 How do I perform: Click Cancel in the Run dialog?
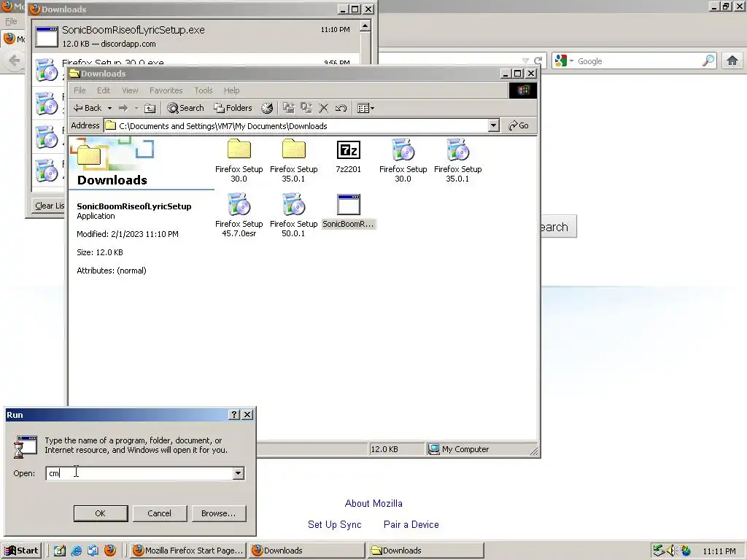159,513
